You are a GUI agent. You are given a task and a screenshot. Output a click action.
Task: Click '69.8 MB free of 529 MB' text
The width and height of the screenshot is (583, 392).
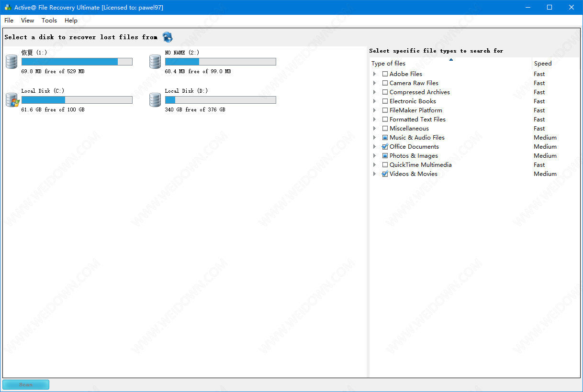point(53,71)
